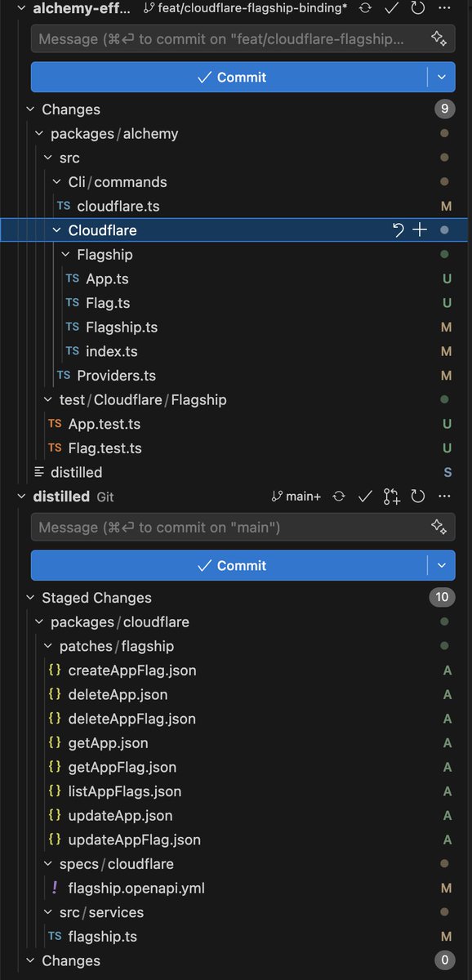The width and height of the screenshot is (472, 980).
Task: Generate commit message sparkle in distilled repo
Action: (439, 527)
